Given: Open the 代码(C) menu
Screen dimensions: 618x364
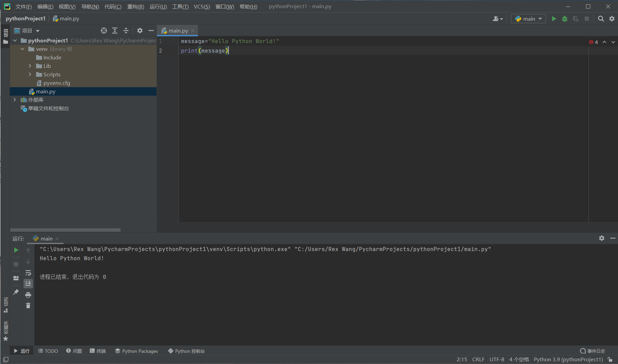Looking at the screenshot, I should 113,6.
